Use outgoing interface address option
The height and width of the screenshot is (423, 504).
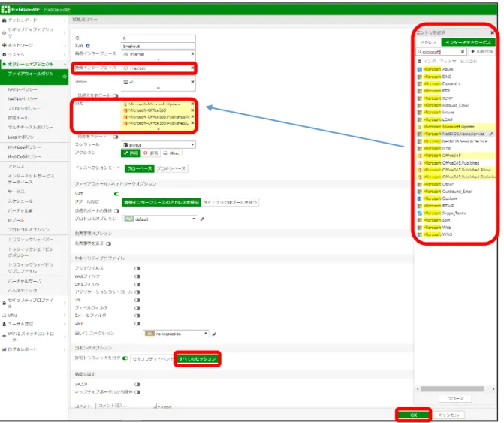point(161,202)
